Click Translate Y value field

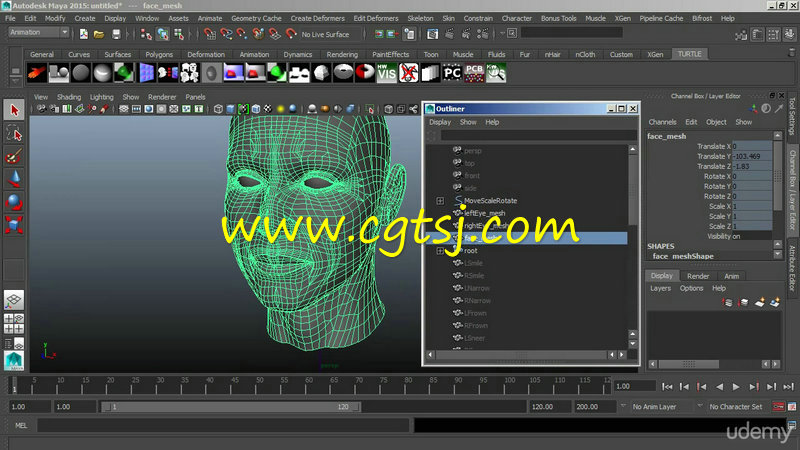(752, 156)
